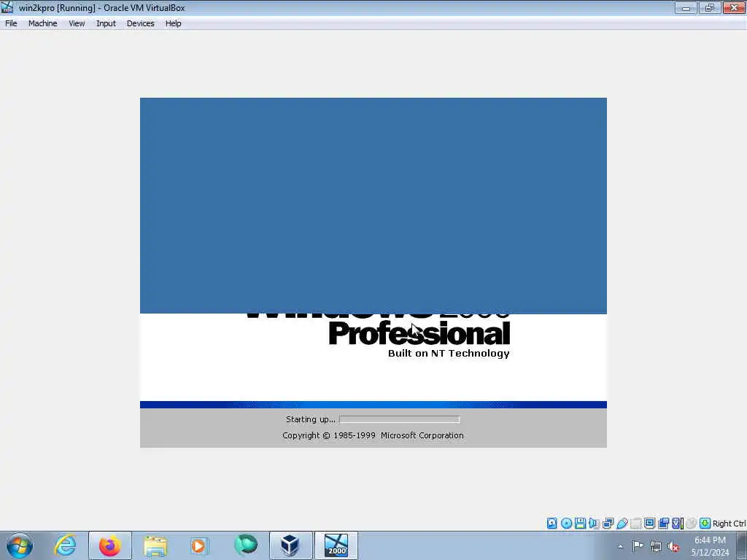
Task: Click the Starting up progress bar
Action: click(399, 419)
